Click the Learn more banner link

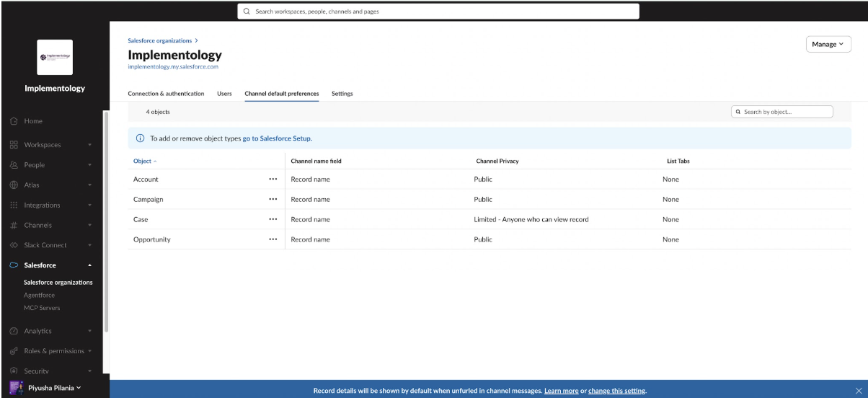pyautogui.click(x=561, y=391)
